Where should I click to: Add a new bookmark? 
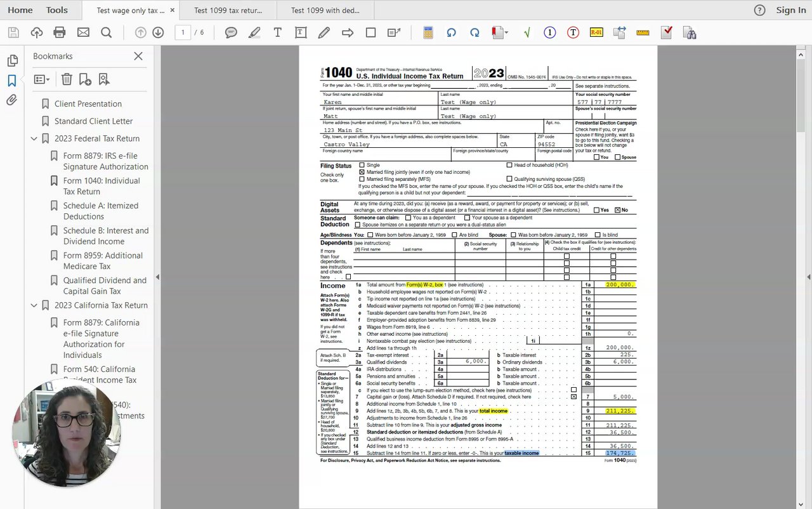[x=85, y=79]
